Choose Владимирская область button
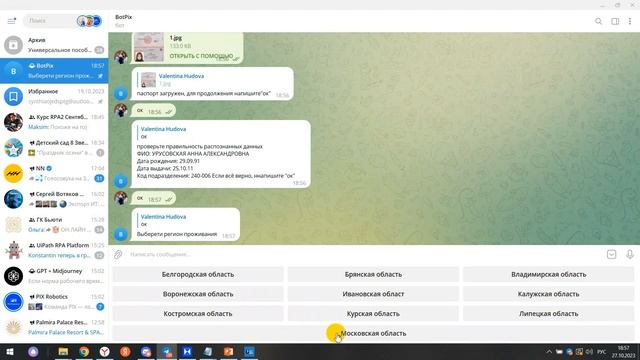 point(548,274)
